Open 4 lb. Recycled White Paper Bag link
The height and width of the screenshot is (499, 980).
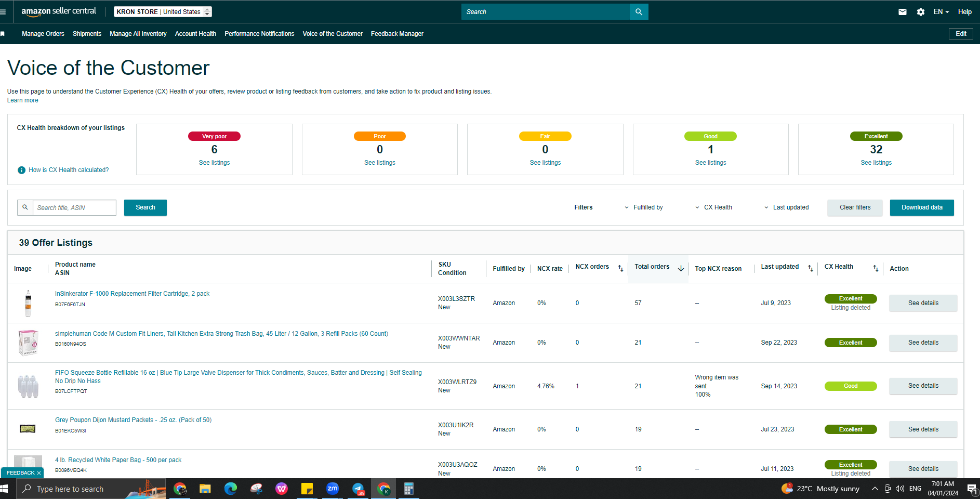(118, 460)
